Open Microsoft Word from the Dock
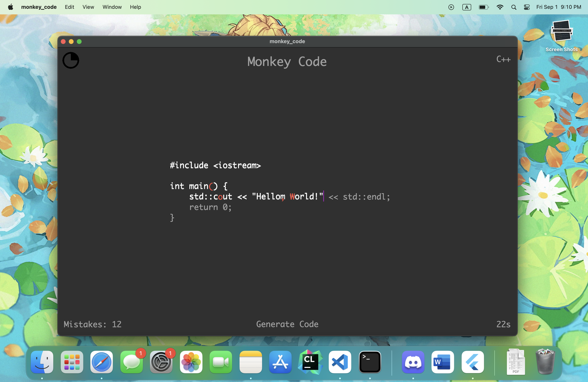 (x=443, y=362)
